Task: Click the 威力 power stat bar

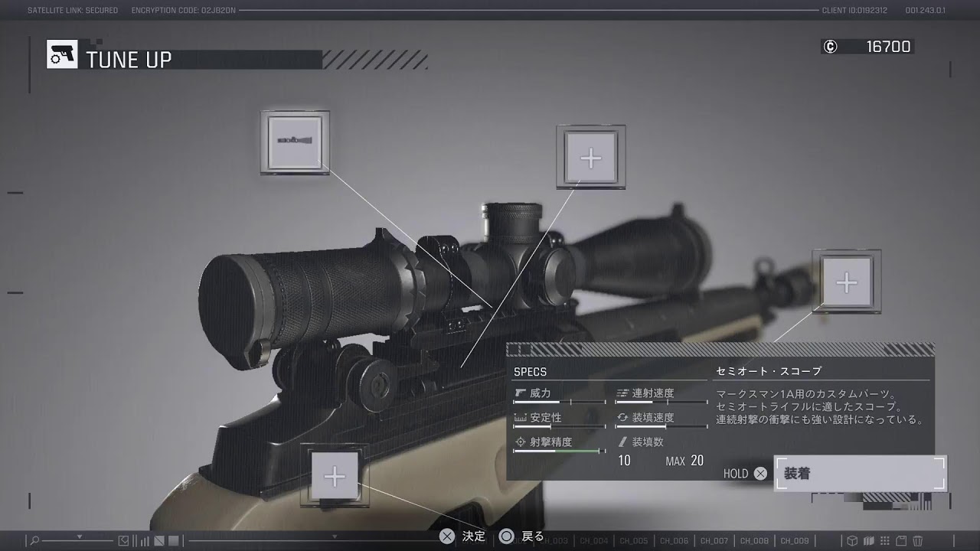Action: [559, 403]
